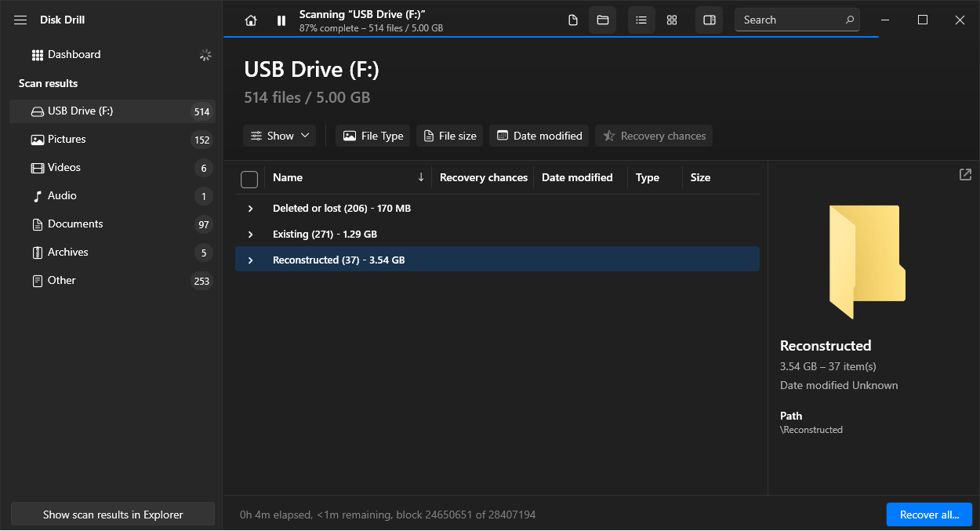980x531 pixels.
Task: Switch to files view icon
Action: (x=573, y=20)
